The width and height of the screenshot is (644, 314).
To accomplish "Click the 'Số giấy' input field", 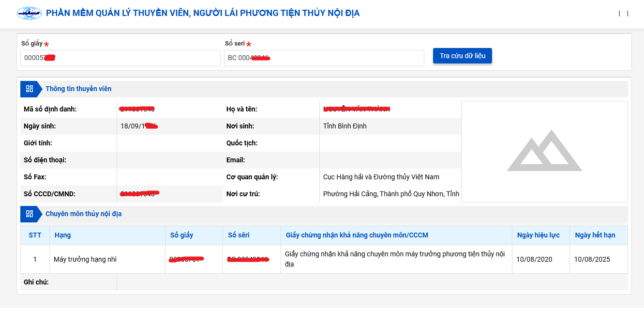I will [120, 58].
